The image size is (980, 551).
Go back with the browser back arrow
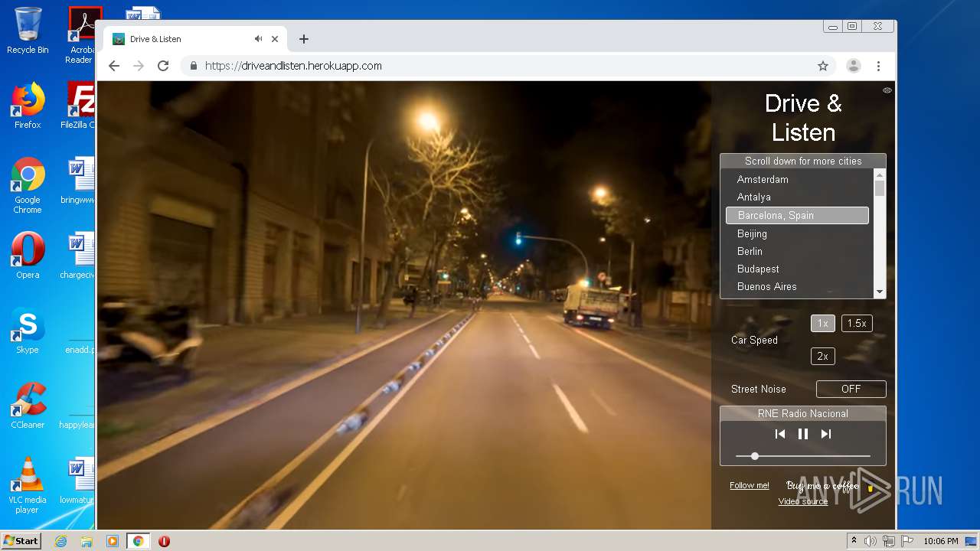coord(114,66)
